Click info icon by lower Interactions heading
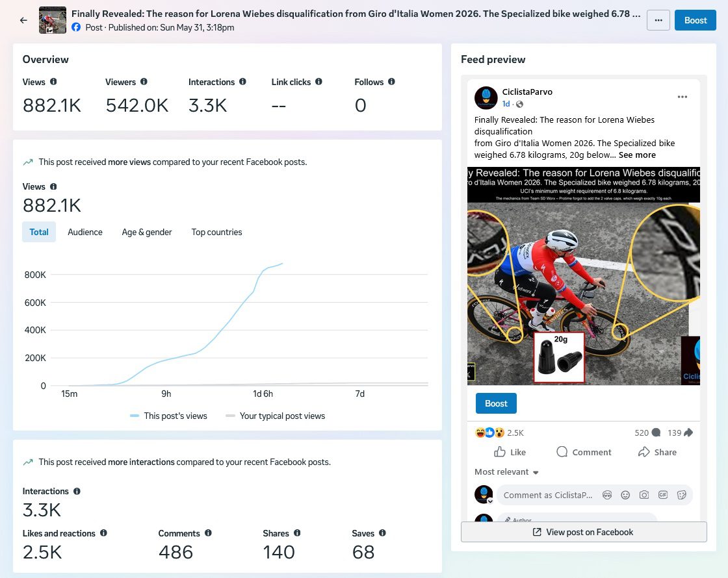Viewport: 728px width, 578px height. (77, 491)
